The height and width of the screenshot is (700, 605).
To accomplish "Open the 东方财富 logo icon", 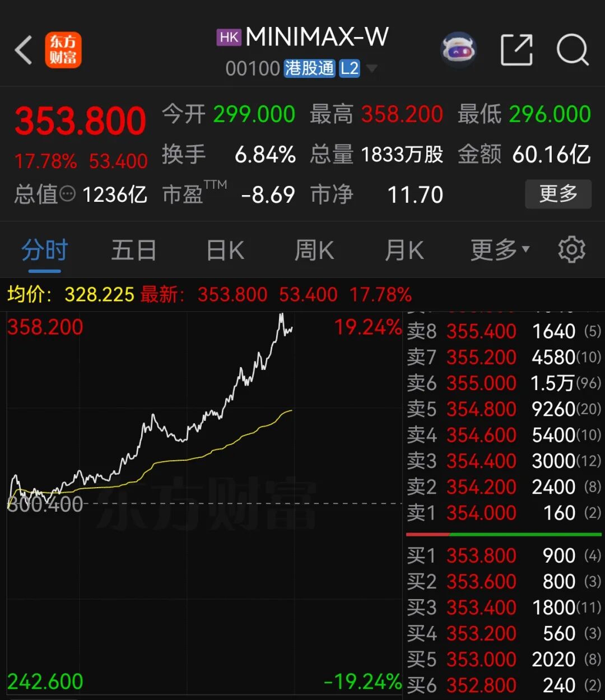I will click(63, 50).
